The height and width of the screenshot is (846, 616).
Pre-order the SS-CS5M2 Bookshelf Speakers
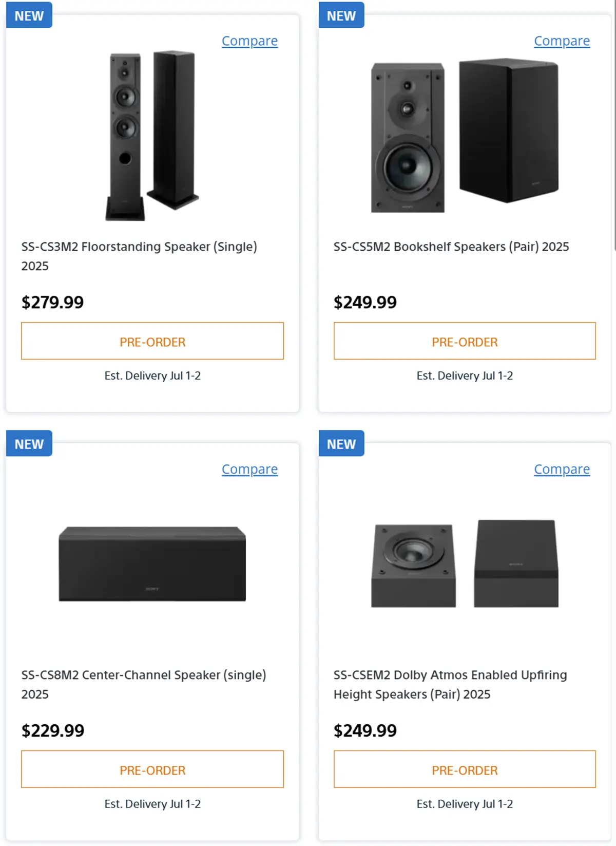coord(465,341)
